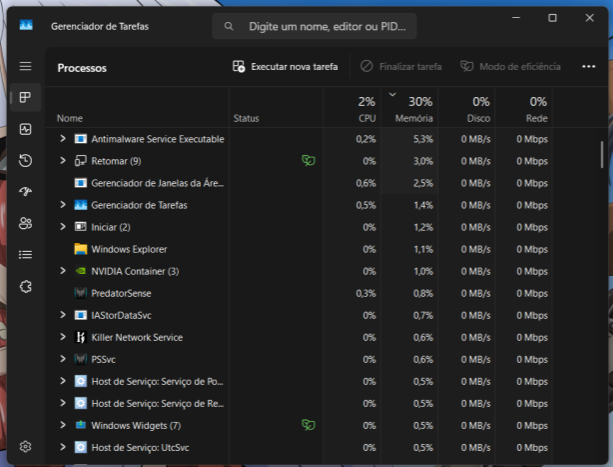
Task: Expand the Iniciar (2) process group
Action: click(x=63, y=226)
